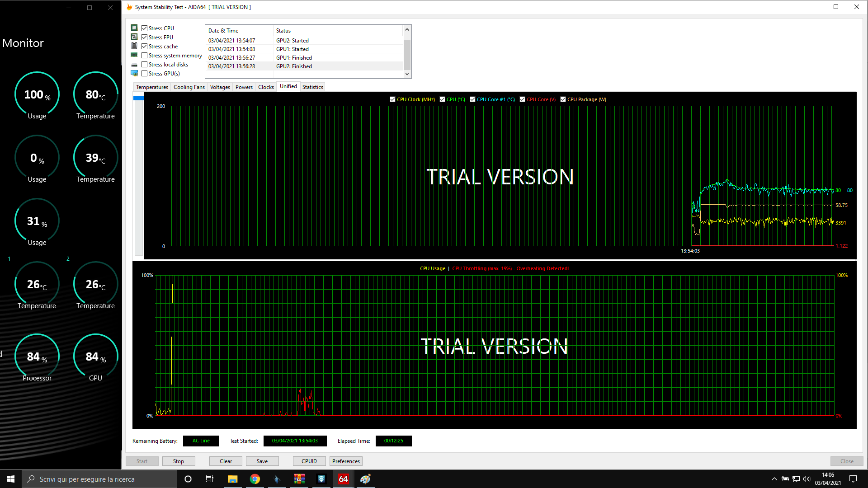Open the Paint palette taskbar icon

point(365,479)
